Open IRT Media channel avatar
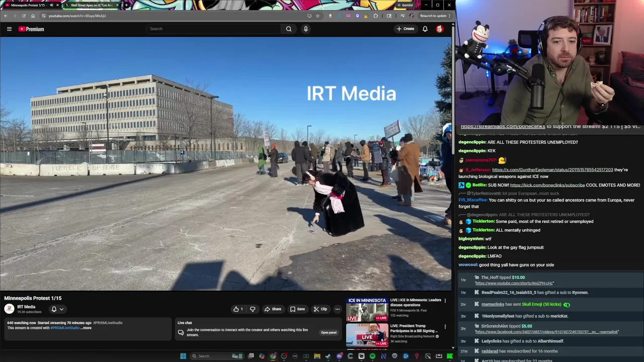The image size is (644, 362). [x=9, y=309]
